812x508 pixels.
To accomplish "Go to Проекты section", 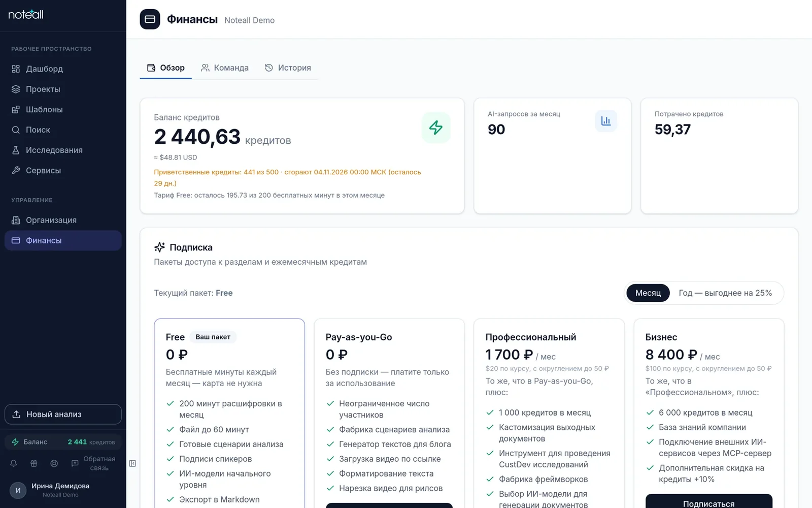I will 63,89.
